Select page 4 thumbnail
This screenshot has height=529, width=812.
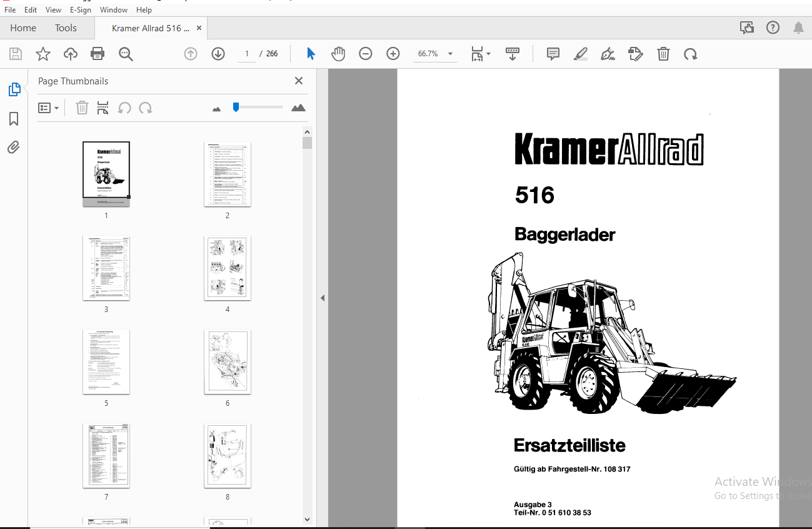pos(228,268)
